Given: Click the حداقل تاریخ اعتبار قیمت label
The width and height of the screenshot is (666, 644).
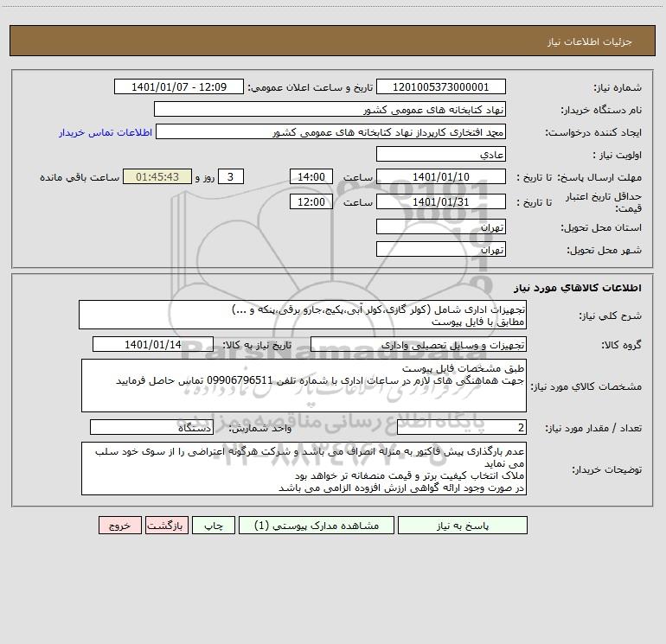Looking at the screenshot, I should click(x=604, y=202).
